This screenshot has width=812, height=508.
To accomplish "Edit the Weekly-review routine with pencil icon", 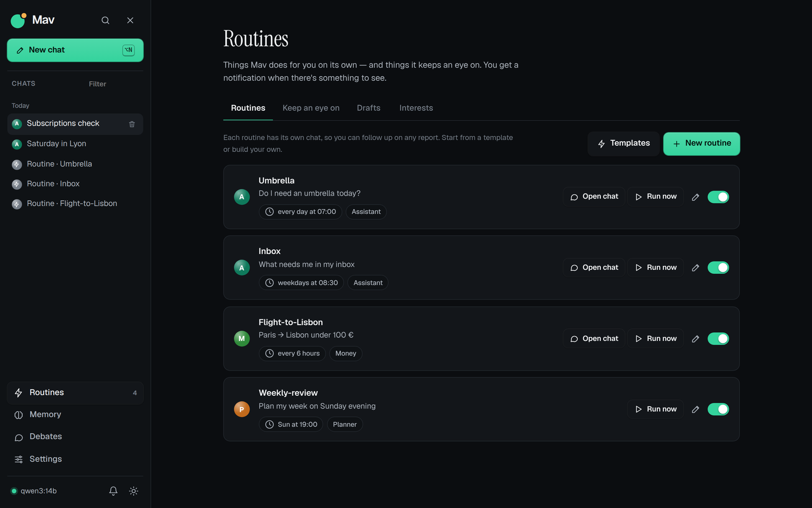I will pos(696,409).
